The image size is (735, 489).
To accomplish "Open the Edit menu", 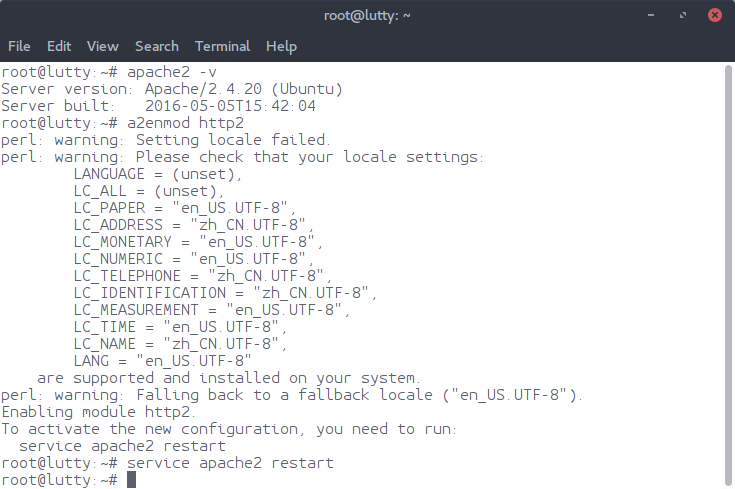I will click(x=59, y=46).
